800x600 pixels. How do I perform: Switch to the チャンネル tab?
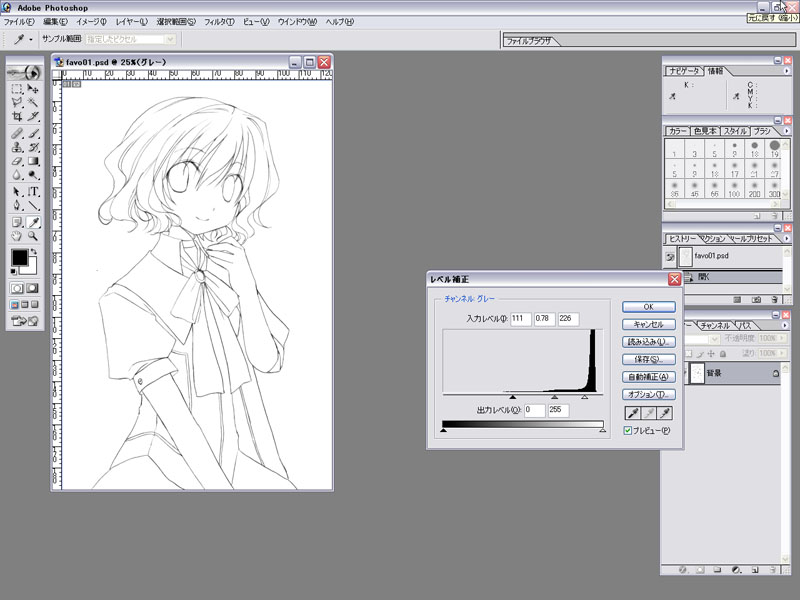click(715, 325)
